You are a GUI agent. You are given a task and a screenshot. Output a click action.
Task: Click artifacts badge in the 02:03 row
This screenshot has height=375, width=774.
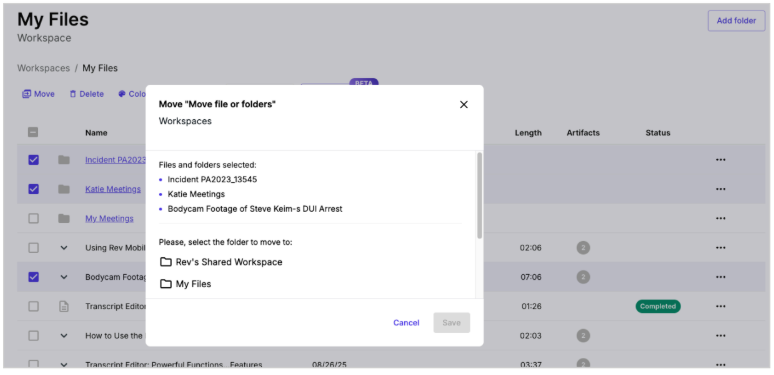(583, 336)
